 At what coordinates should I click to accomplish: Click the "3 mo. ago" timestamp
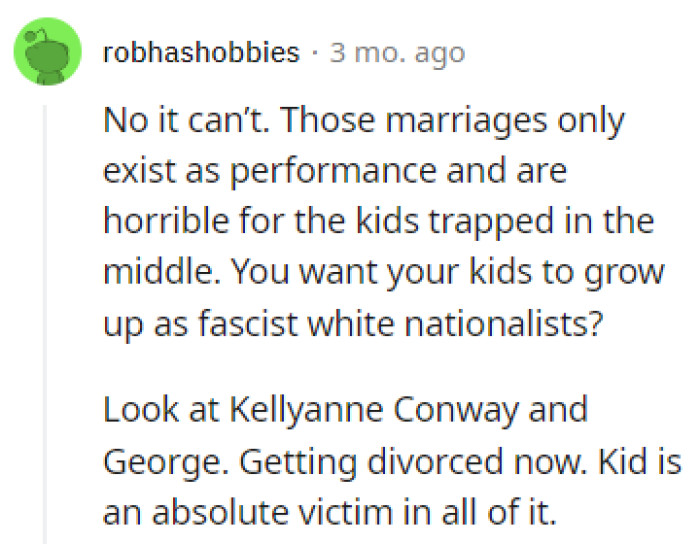[397, 52]
